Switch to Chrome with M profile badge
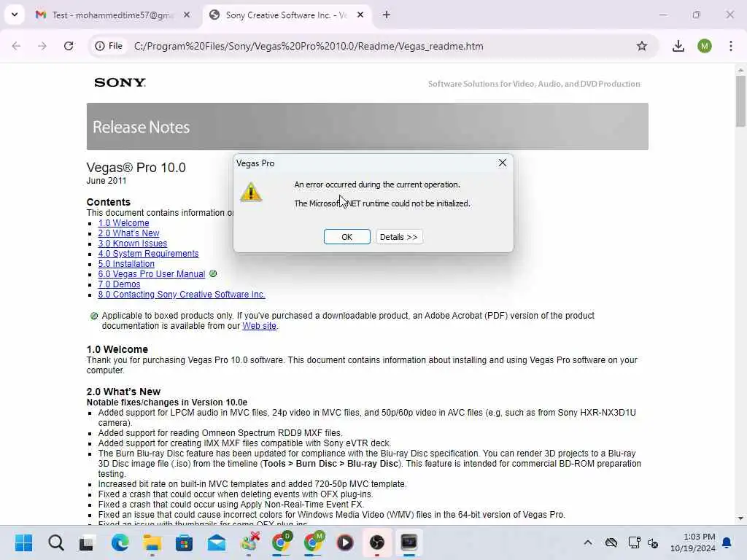747x560 pixels. [x=313, y=542]
